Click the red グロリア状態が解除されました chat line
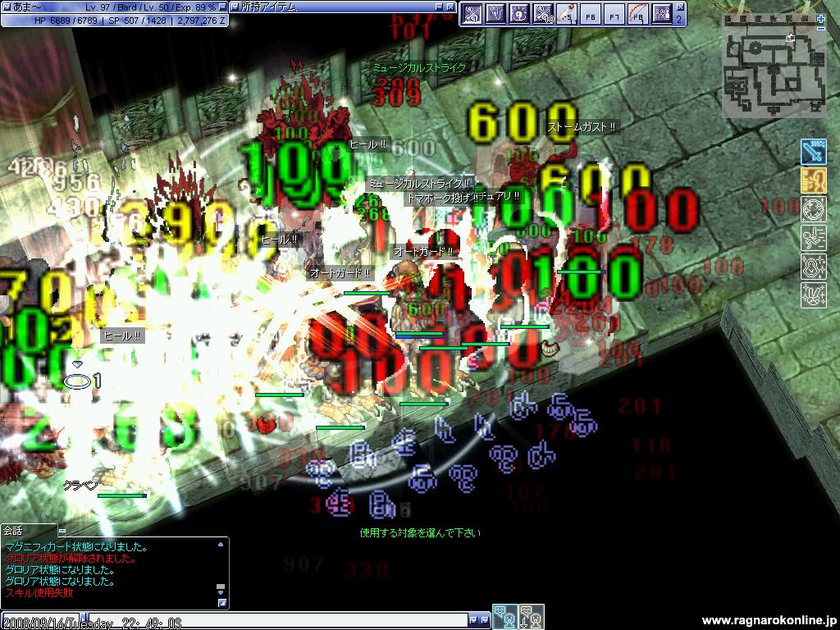This screenshot has height=630, width=840. point(71,558)
